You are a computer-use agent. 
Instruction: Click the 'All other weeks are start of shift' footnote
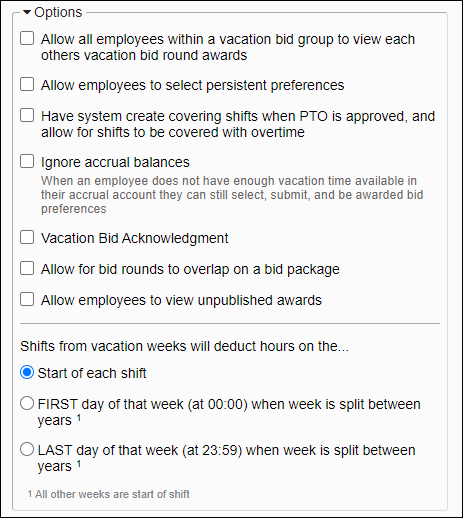[x=109, y=494]
